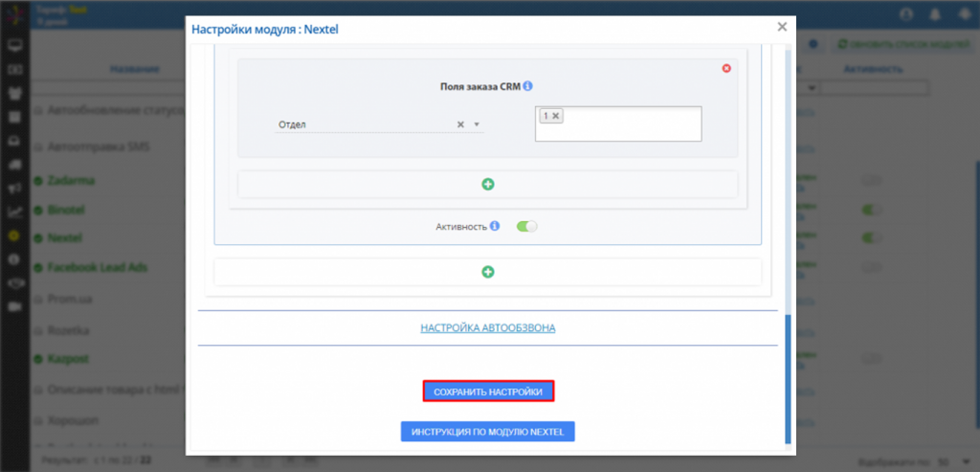The width and height of the screenshot is (980, 472).
Task: Click the dialog's vertical scrollbar thumb
Action: tap(788, 379)
